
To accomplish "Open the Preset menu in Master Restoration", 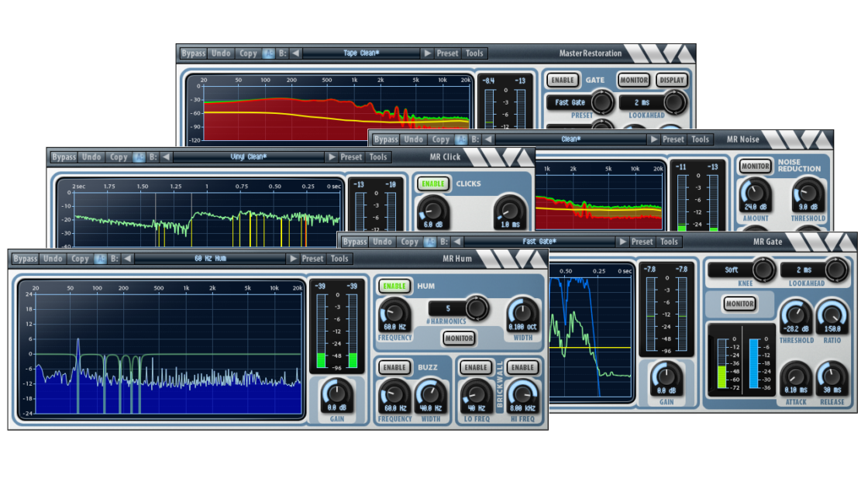I will (x=449, y=53).
